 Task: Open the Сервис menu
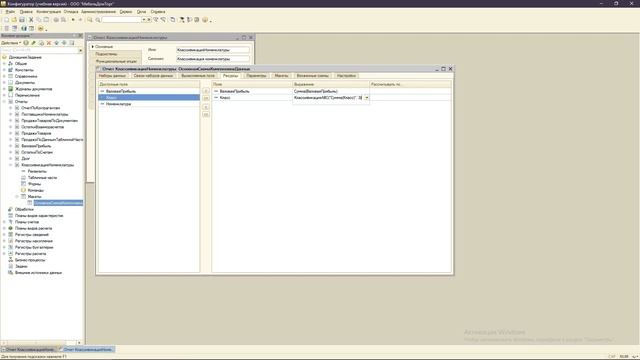(126, 12)
